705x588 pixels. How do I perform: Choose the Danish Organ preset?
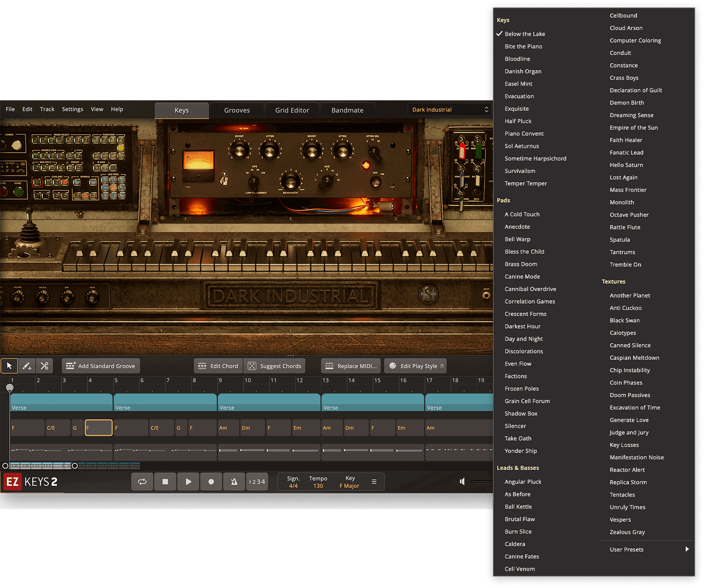point(523,71)
